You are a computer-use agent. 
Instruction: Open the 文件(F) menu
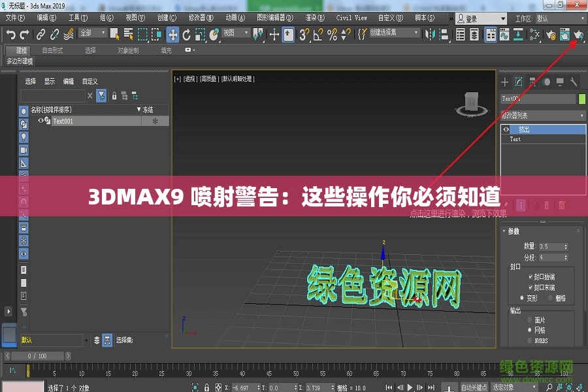click(15, 18)
